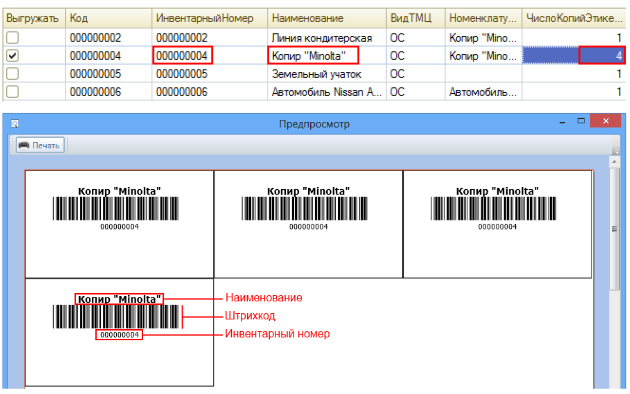
Task: Tick the checkbox for Автомобиль Nissan row
Action: click(x=12, y=92)
